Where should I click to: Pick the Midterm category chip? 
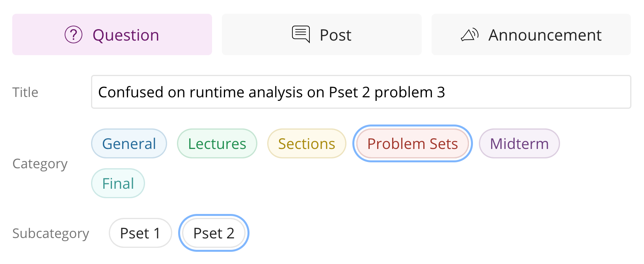coord(519,143)
